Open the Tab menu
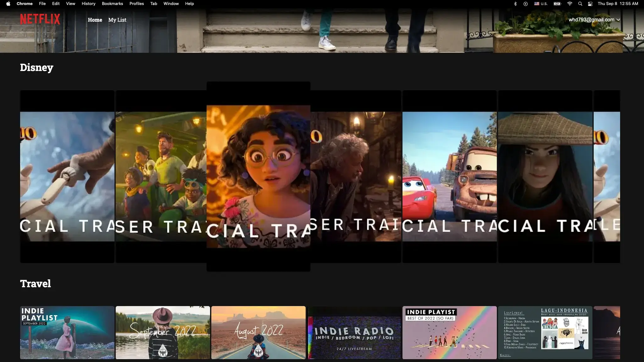 [x=153, y=4]
